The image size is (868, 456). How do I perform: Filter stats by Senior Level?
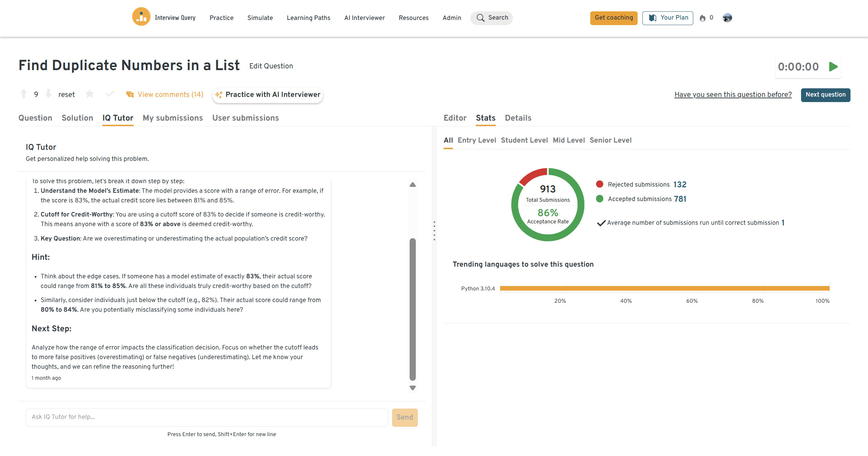(610, 140)
